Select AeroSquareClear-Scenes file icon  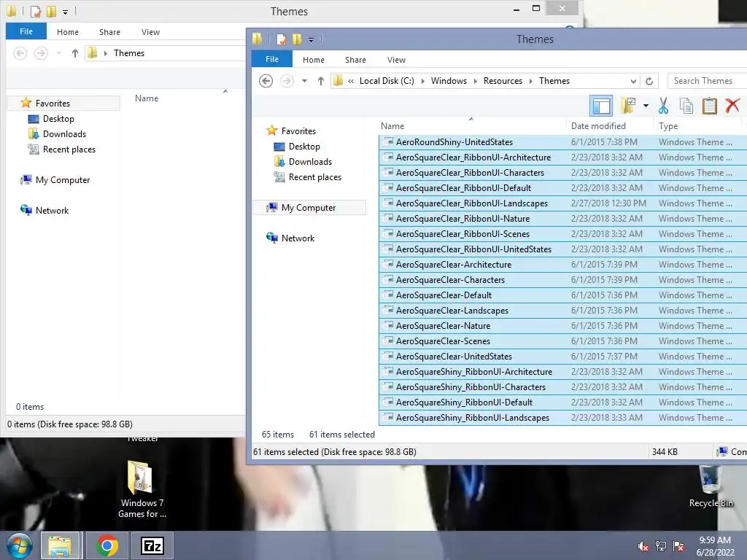coord(389,341)
